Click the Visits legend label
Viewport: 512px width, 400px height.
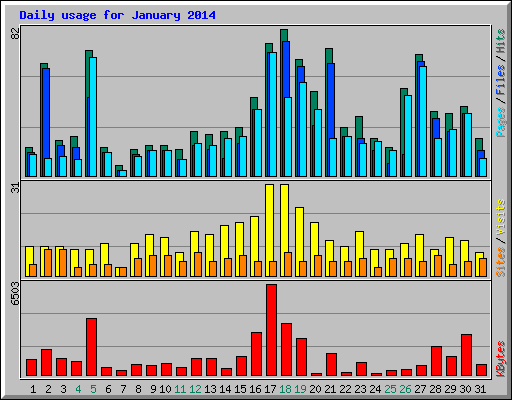(501, 217)
